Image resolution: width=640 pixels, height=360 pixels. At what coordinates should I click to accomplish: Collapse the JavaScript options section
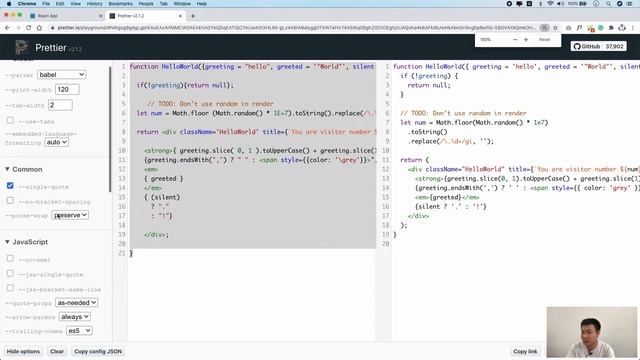[x=26, y=242]
